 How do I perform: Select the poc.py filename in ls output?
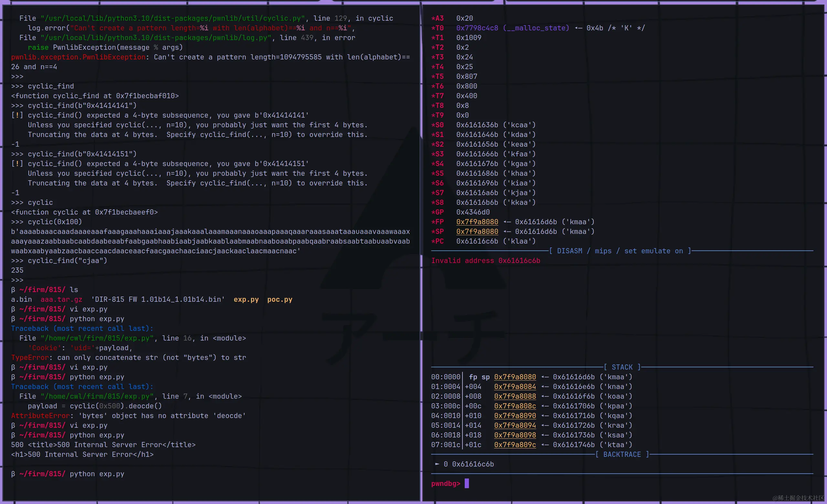tap(280, 299)
